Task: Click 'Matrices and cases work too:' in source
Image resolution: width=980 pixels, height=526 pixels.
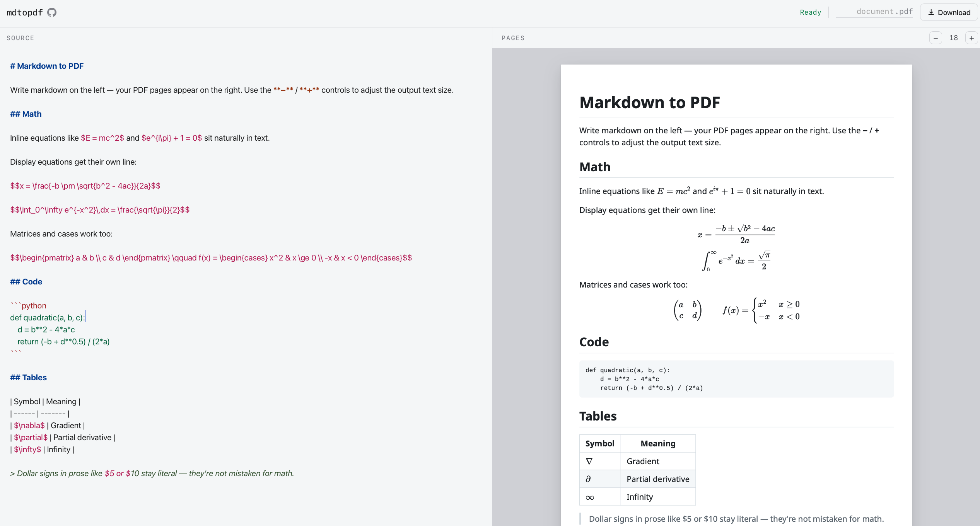Action: point(61,234)
